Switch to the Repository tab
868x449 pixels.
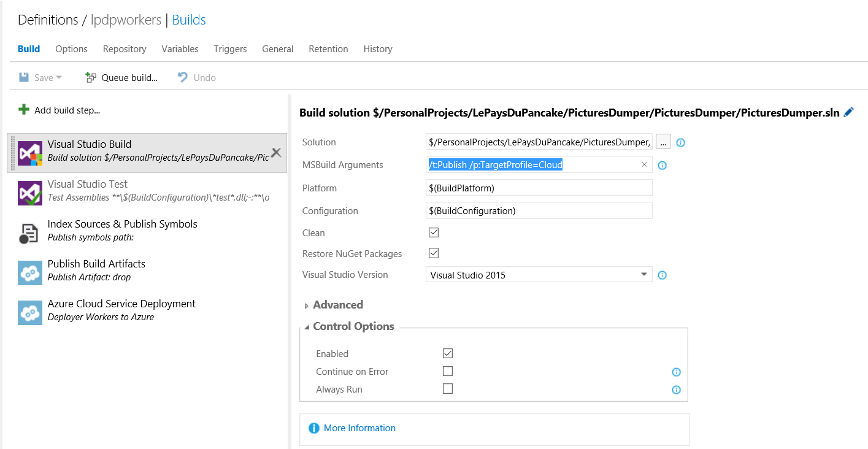pos(125,49)
